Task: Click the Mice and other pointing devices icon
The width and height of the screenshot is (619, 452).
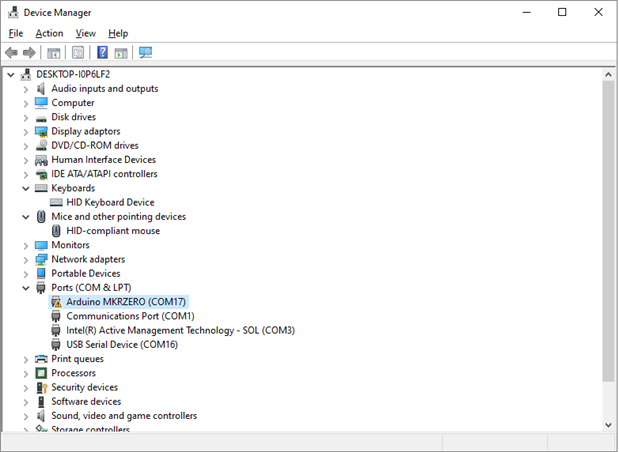Action: point(41,217)
